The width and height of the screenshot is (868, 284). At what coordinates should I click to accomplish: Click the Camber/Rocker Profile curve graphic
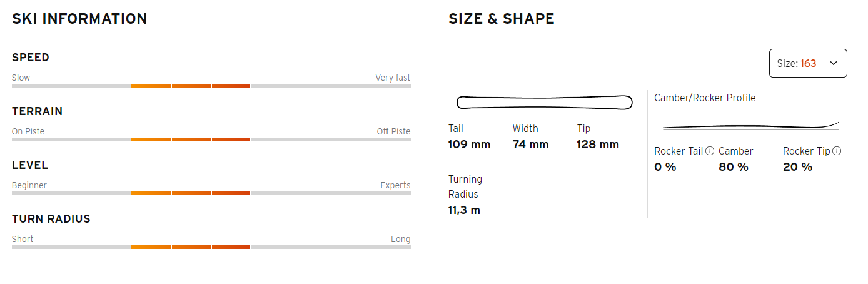click(x=750, y=125)
